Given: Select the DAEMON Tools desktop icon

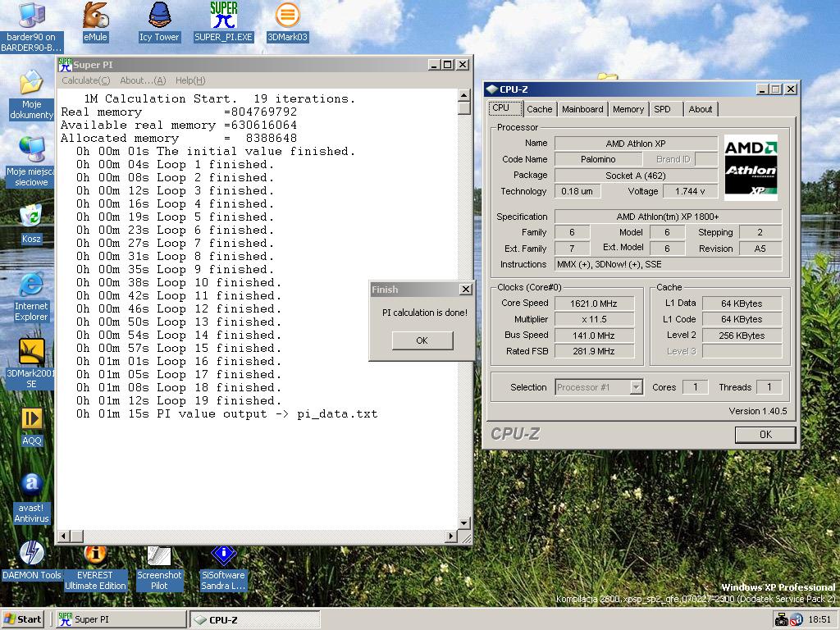Looking at the screenshot, I should coord(31,560).
